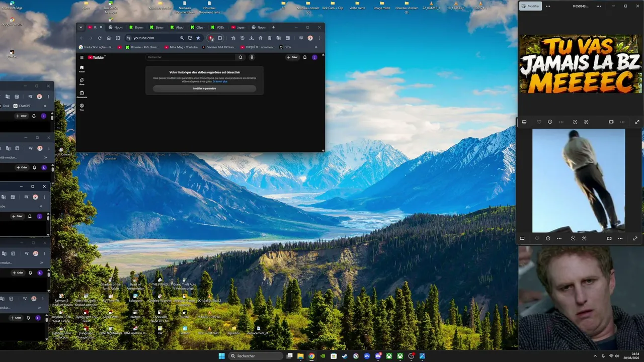Click the scroll-down arrow of the YouTube page
Screen dimensions: 644x362
(x=323, y=150)
